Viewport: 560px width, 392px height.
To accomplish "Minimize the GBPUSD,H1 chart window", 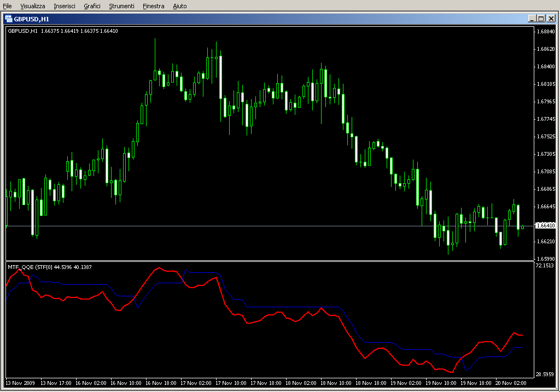I will tap(532, 19).
